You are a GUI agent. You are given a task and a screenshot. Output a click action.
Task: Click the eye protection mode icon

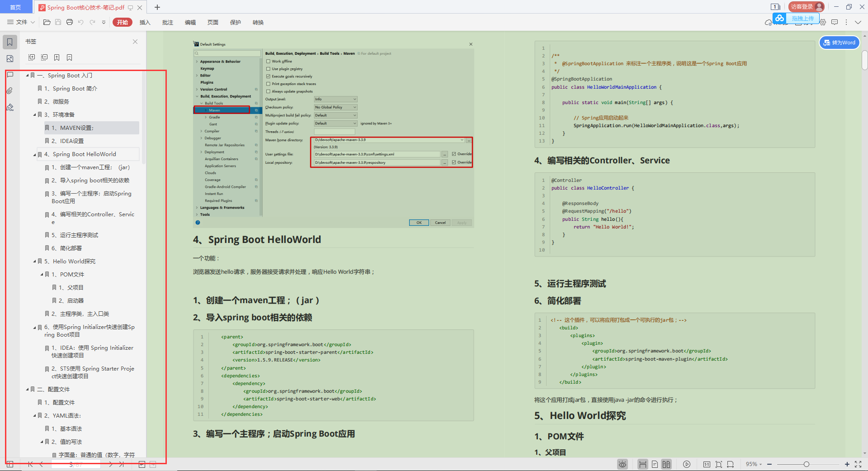pyautogui.click(x=623, y=464)
